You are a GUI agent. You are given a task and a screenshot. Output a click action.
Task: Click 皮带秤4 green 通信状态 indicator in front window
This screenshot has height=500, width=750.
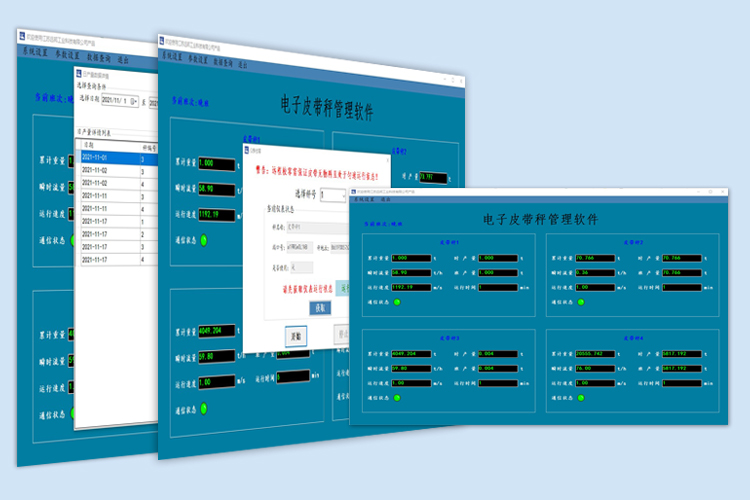[581, 397]
